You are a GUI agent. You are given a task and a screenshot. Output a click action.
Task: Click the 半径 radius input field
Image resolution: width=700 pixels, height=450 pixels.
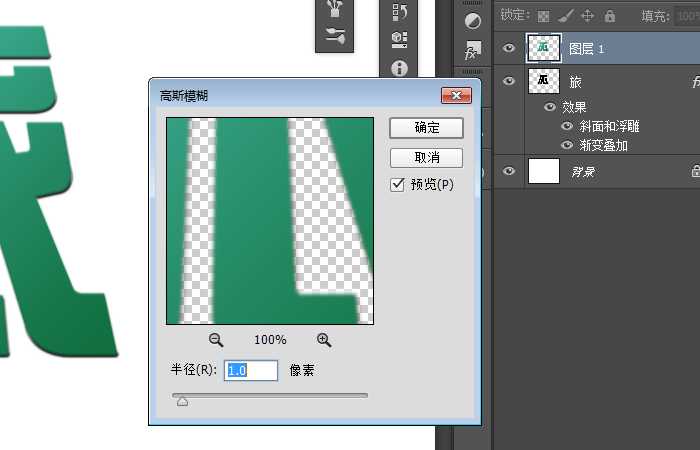click(250, 370)
